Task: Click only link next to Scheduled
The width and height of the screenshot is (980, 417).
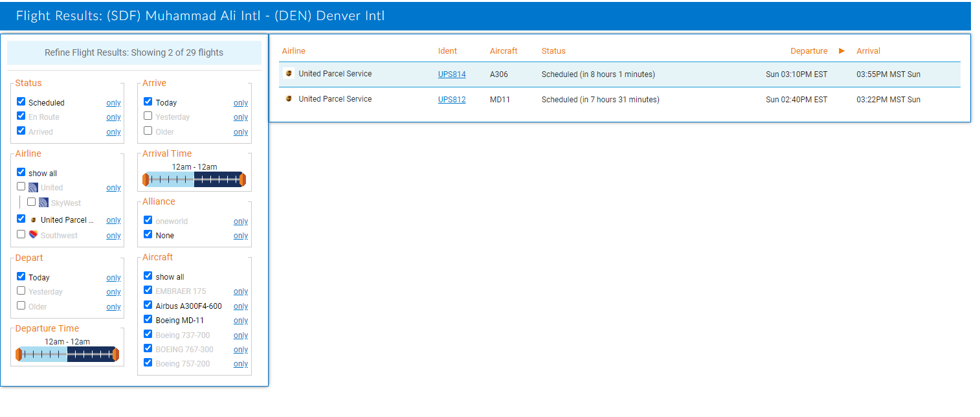Action: [x=114, y=103]
